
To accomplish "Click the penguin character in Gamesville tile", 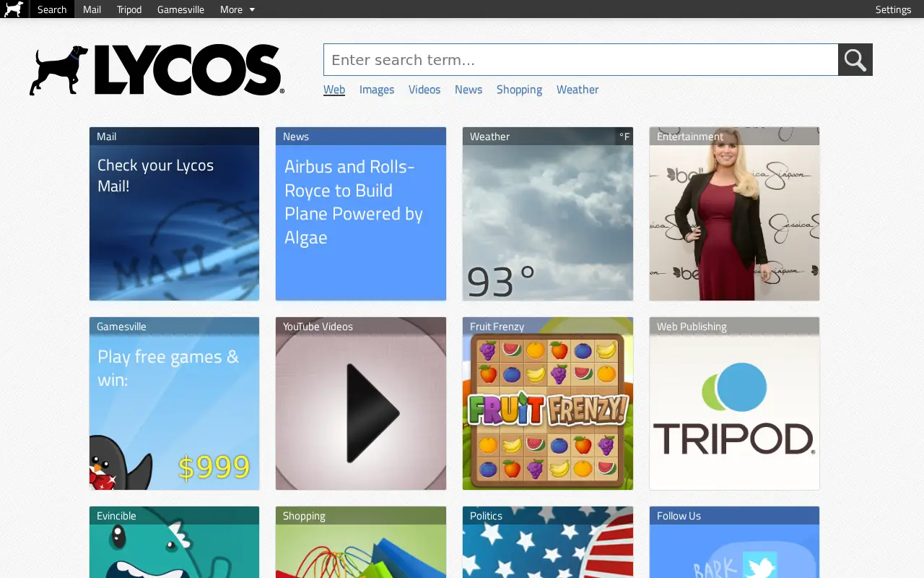I will [120, 464].
